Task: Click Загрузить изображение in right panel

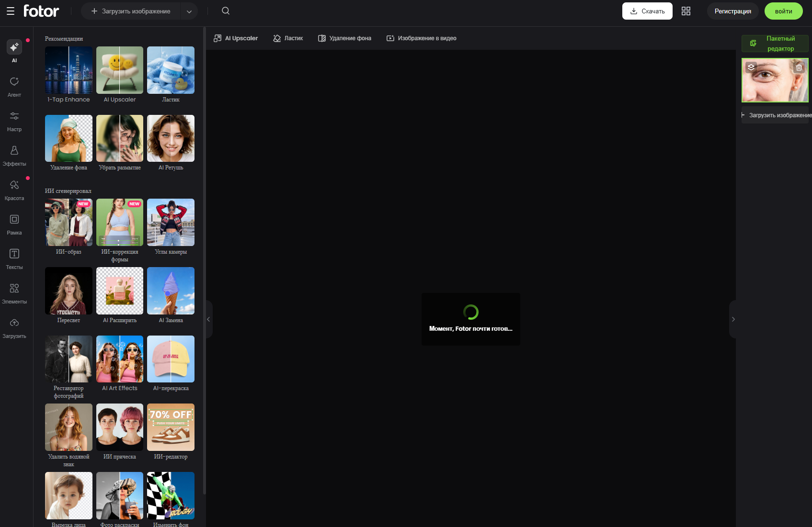Action: click(x=776, y=115)
